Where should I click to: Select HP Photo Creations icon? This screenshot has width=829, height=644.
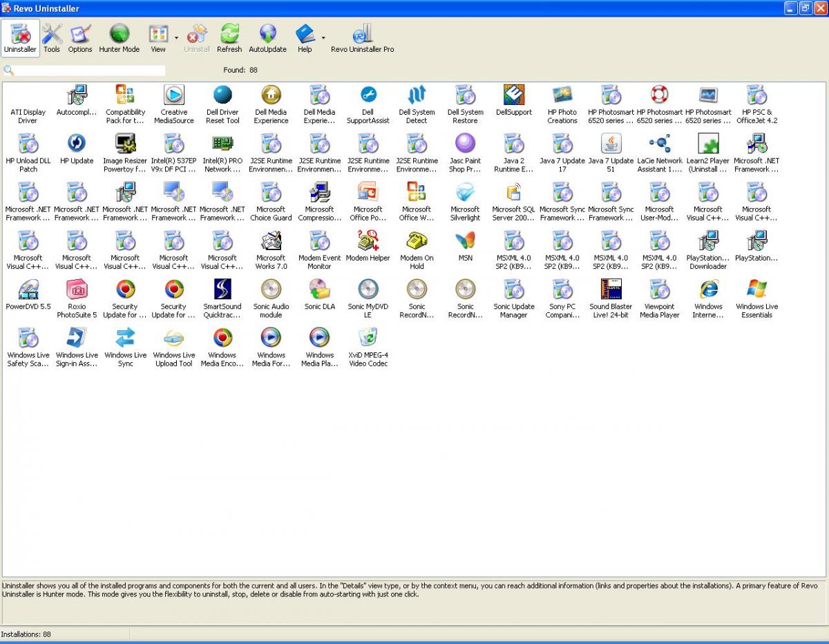(562, 95)
